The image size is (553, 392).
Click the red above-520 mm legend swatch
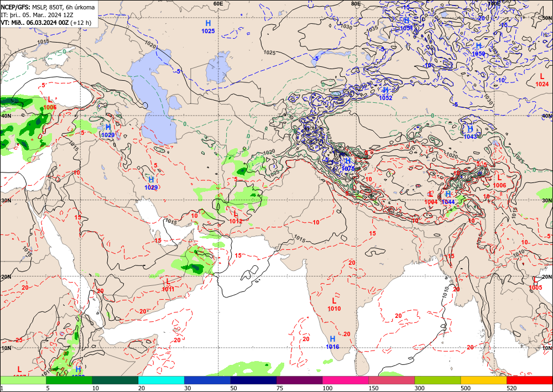(x=530, y=380)
